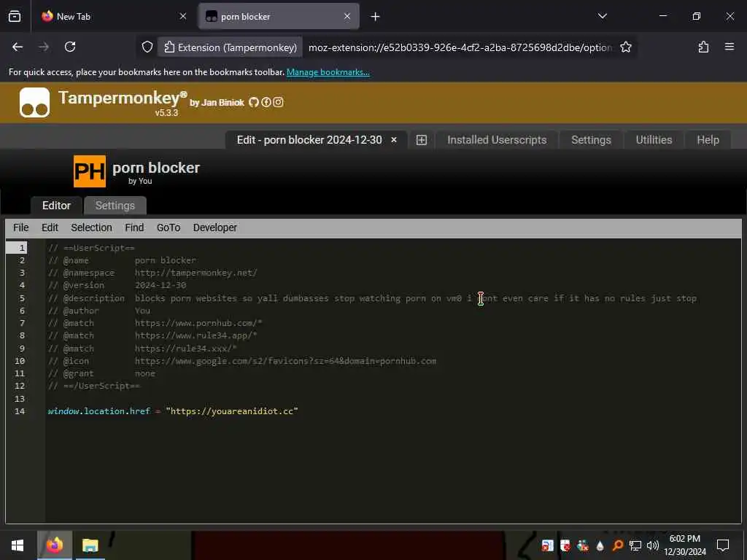Viewport: 747px width, 560px height.
Task: Open the editor File menu
Action: coord(21,227)
